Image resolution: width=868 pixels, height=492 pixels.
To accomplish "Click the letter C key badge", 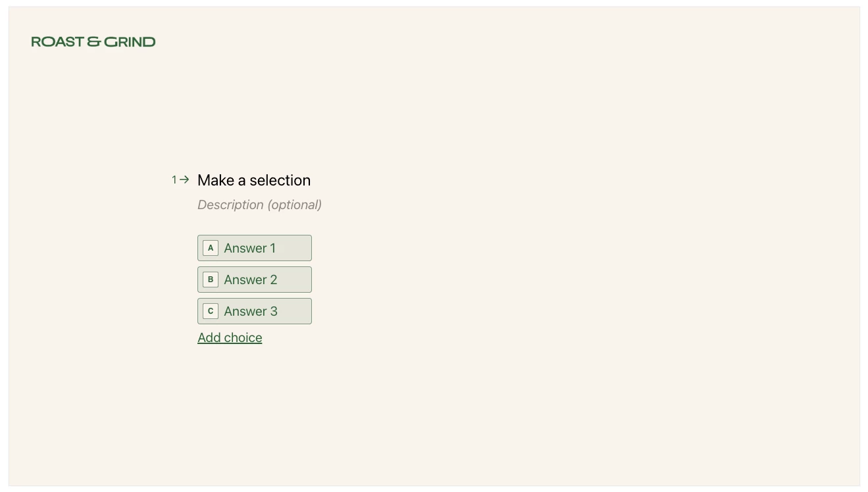I will pos(211,311).
